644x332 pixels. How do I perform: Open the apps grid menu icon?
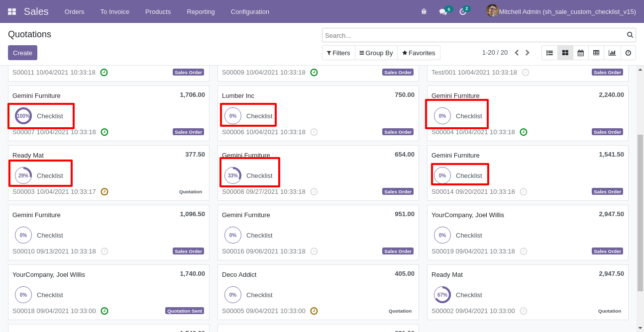click(12, 11)
